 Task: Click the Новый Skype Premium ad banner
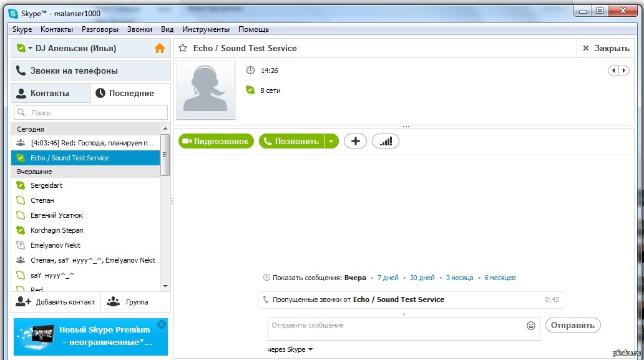coord(90,336)
